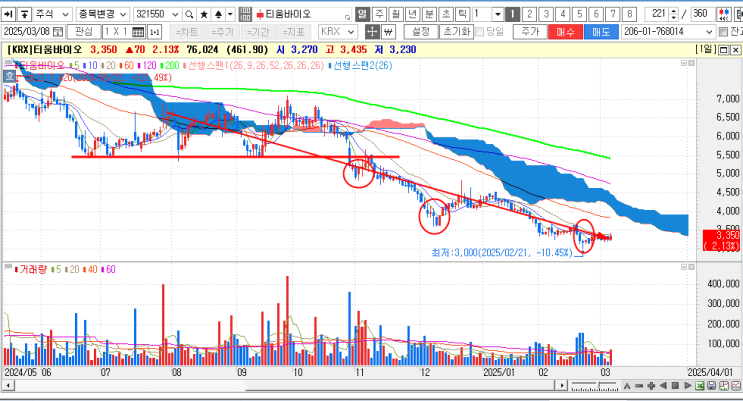The width and height of the screenshot is (743, 401).
Task: Click the minus zoom-out icon at bottom
Action: click(639, 386)
